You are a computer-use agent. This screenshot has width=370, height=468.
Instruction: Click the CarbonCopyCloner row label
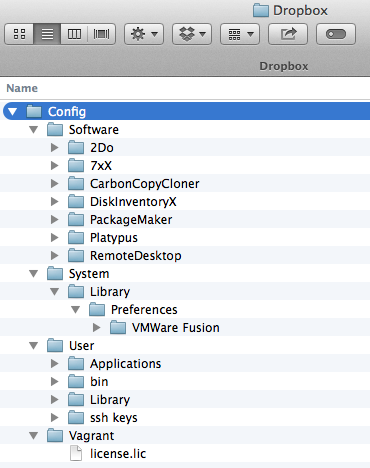[145, 184]
